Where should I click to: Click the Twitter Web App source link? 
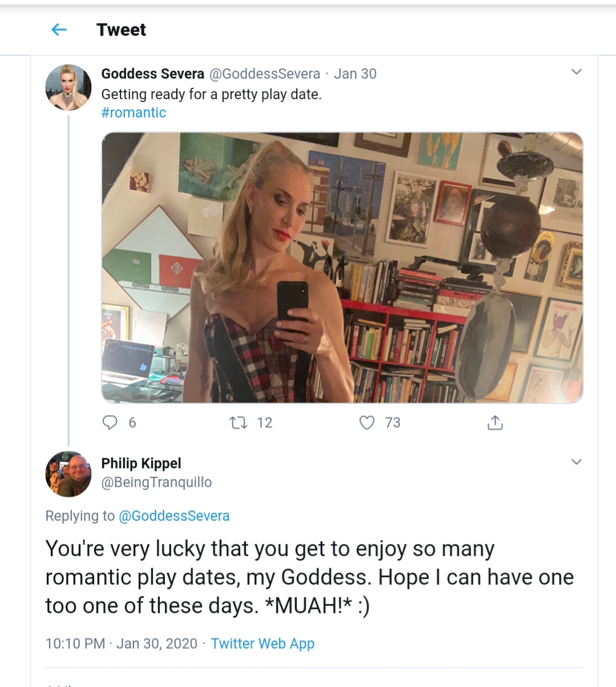(262, 644)
